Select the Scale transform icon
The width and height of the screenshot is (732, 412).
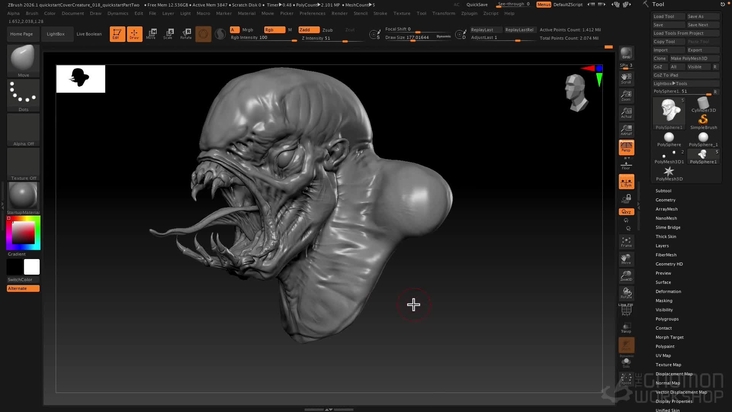pos(169,34)
